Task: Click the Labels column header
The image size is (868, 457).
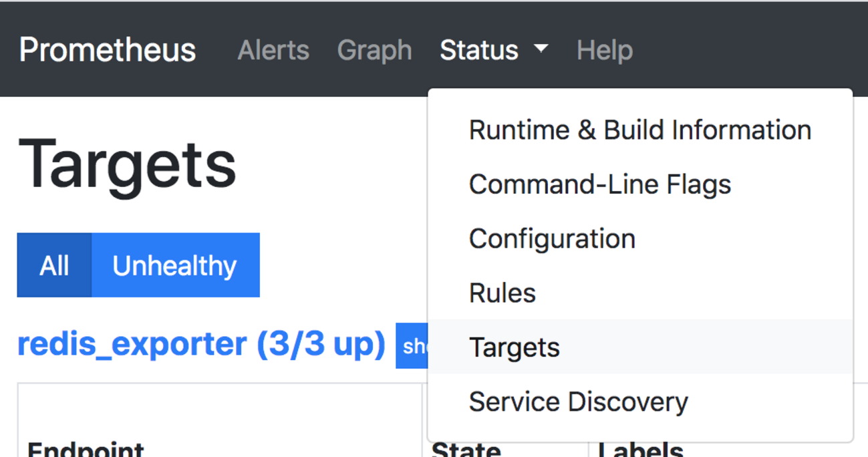Action: [639, 449]
